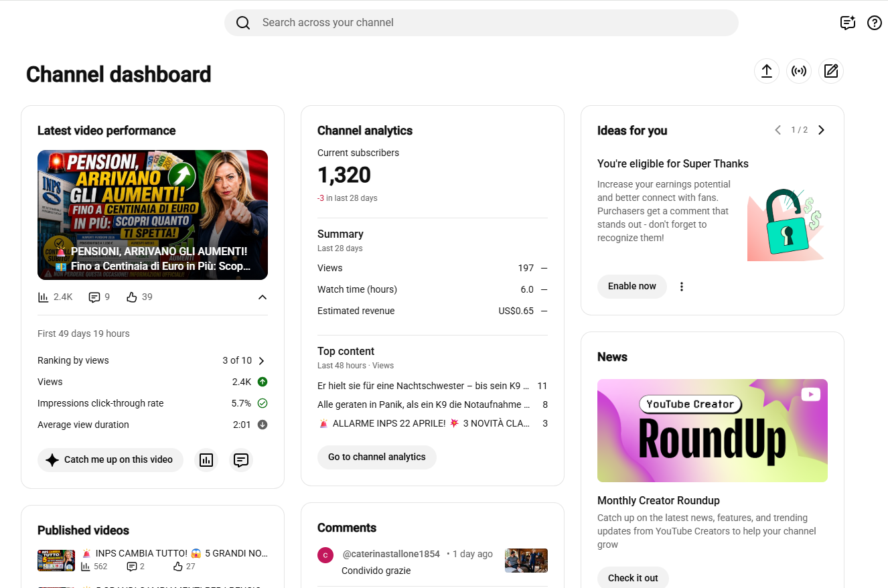Click comments icon showing 2 in Published videos
This screenshot has width=888, height=588.
pyautogui.click(x=131, y=567)
